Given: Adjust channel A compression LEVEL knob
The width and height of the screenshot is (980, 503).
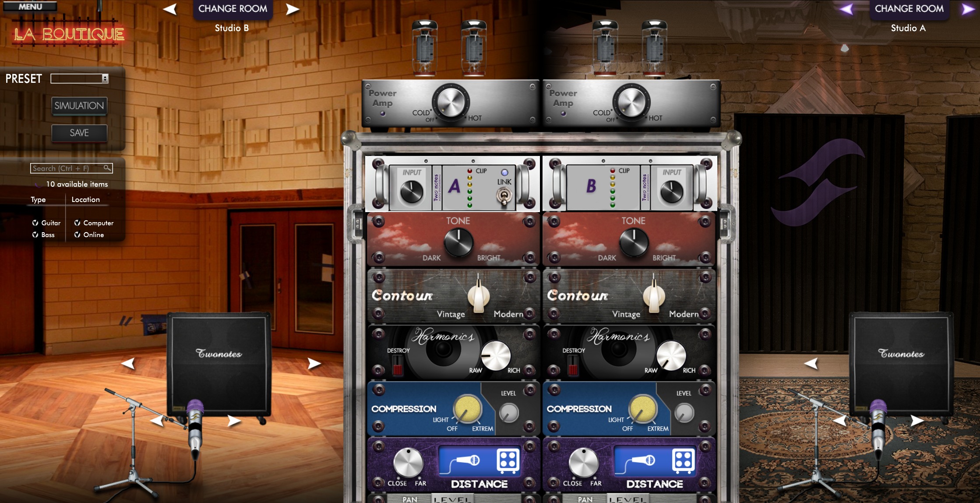Looking at the screenshot, I should (509, 413).
